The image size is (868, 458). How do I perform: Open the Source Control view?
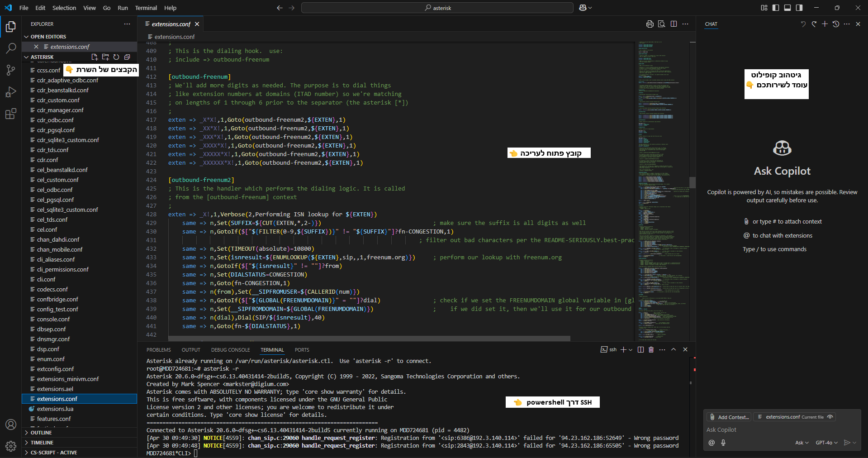pyautogui.click(x=11, y=70)
